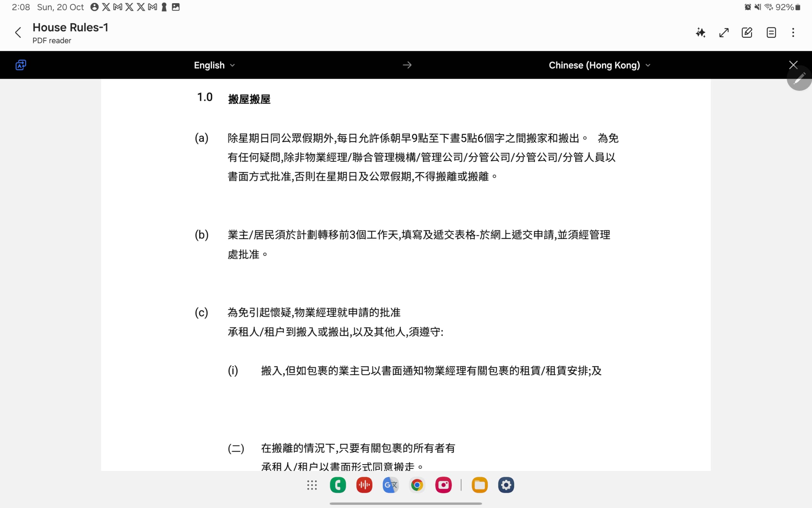Toggle the translation overlay icon in black bar
The width and height of the screenshot is (812, 508).
[x=21, y=65]
